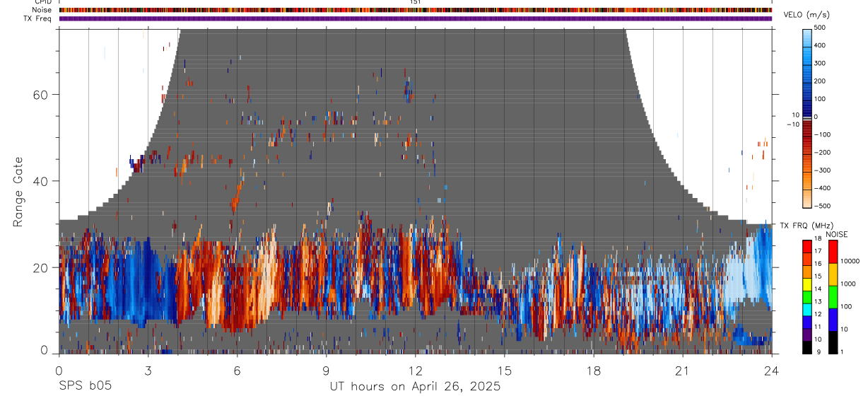The width and height of the screenshot is (868, 401).
Task: Click the 24 UT hour end label
Action: pyautogui.click(x=772, y=371)
